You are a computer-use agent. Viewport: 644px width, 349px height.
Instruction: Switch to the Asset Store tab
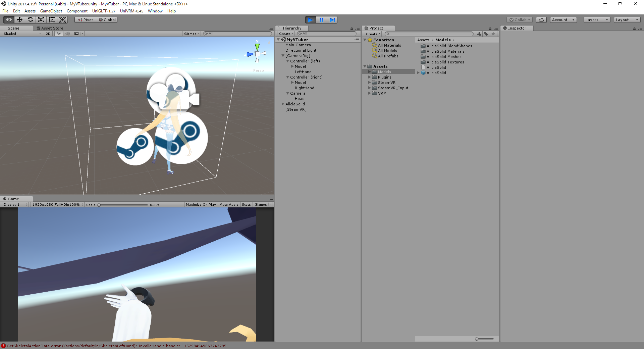[50, 28]
